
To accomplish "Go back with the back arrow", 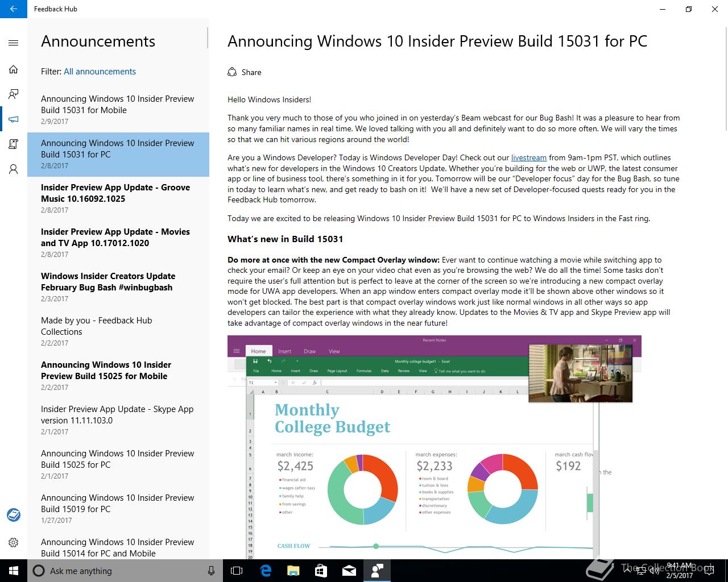I will 14,9.
